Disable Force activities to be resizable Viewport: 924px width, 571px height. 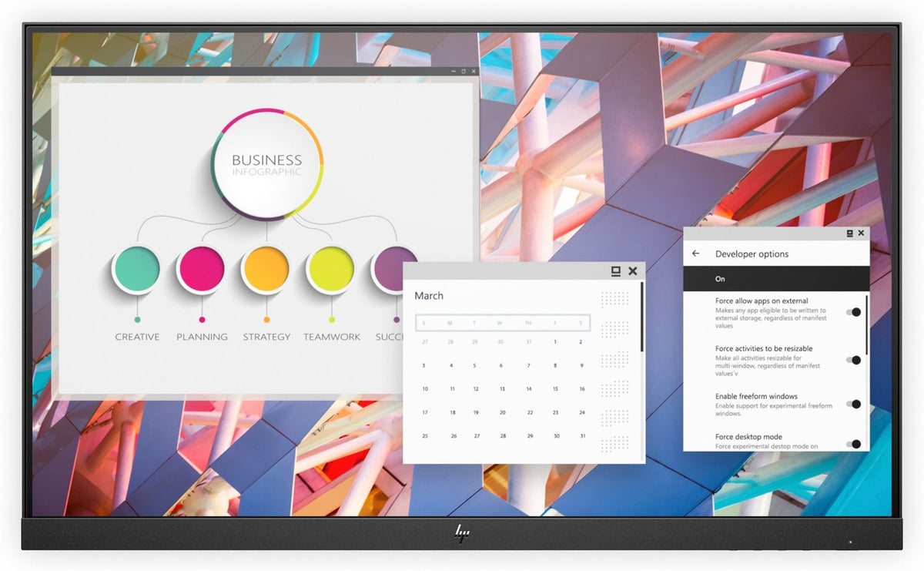point(853,360)
